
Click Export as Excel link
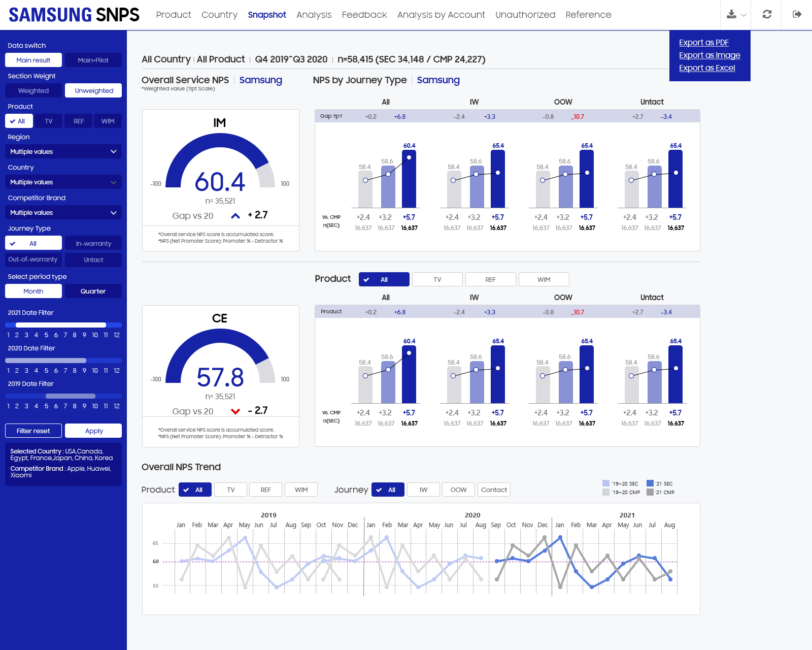pyautogui.click(x=707, y=68)
